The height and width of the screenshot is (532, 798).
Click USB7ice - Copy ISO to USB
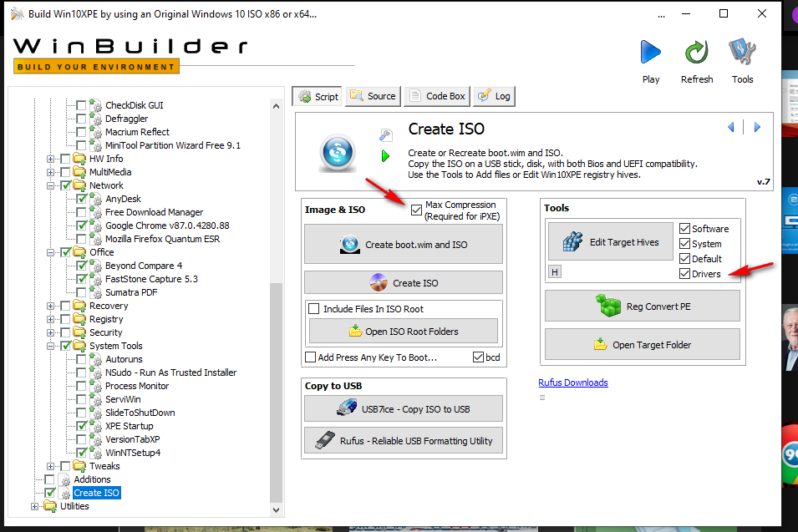click(x=403, y=408)
